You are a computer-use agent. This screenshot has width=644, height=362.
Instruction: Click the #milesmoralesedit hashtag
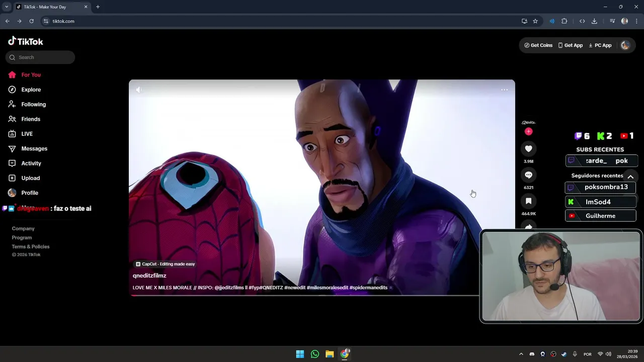pos(328,288)
